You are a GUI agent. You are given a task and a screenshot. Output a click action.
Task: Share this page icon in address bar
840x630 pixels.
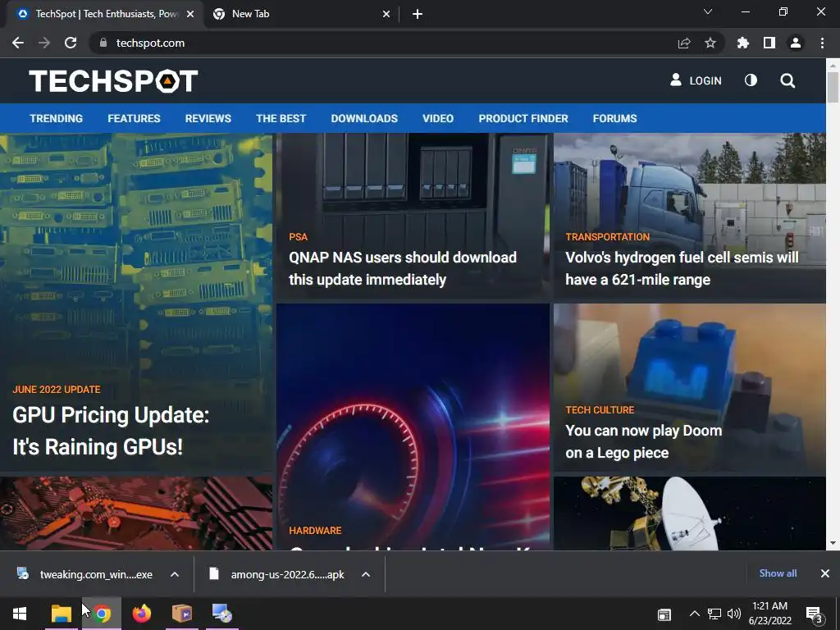[x=684, y=43]
